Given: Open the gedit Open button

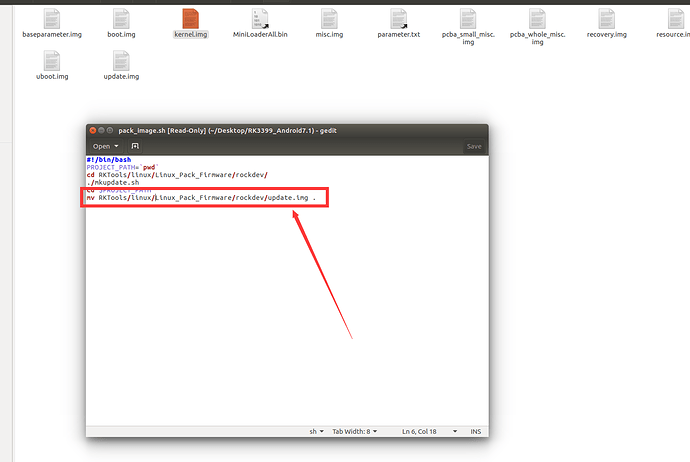Looking at the screenshot, I should pyautogui.click(x=100, y=146).
